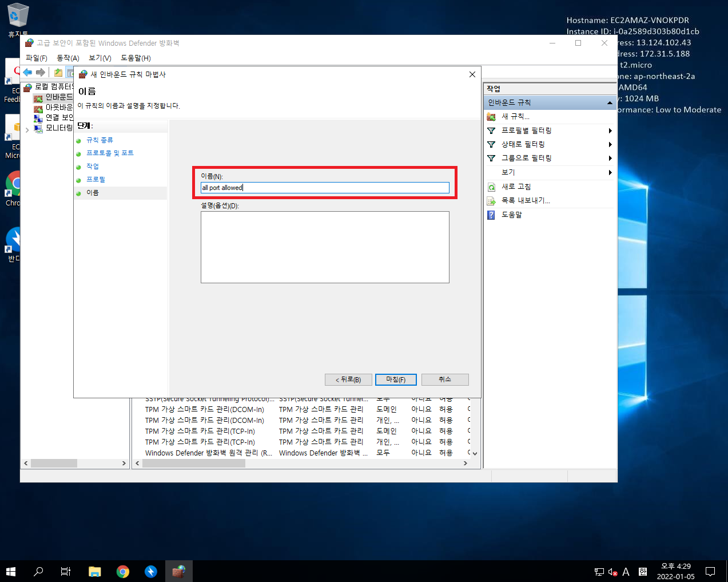Expand the 모니터링 tree node arrow

(x=27, y=129)
